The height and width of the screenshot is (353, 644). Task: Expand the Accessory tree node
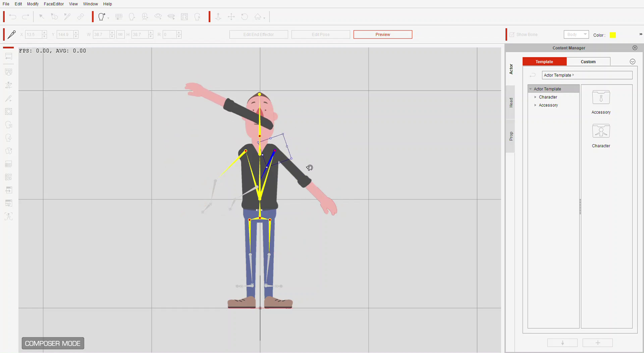[535, 105]
